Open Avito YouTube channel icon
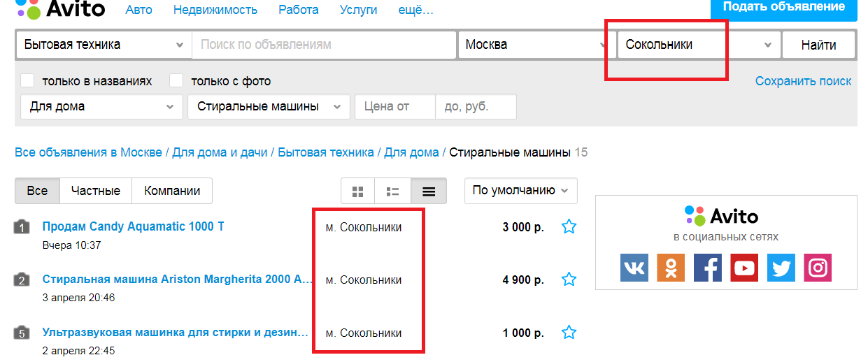 pos(744,268)
